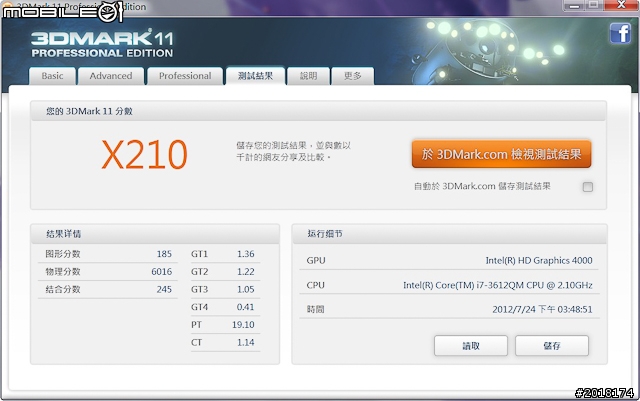Click the graphics score value 185

164,254
